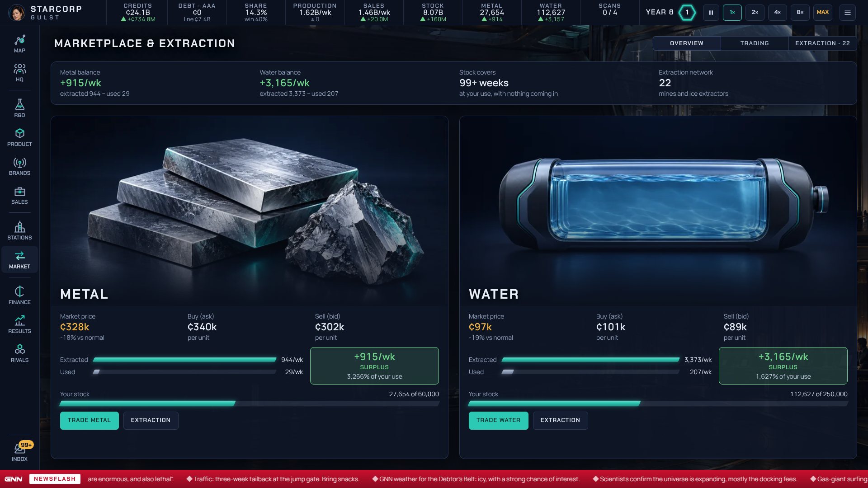Click the Trade Water button

pyautogui.click(x=498, y=420)
